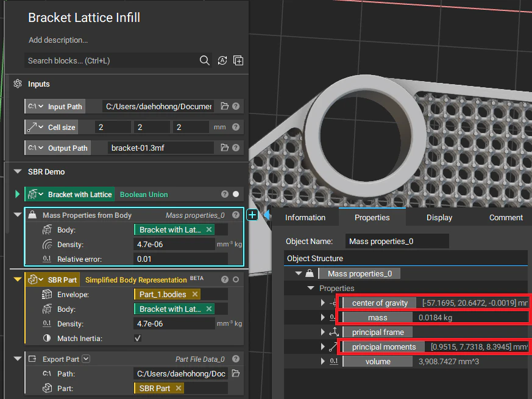Click Object Name field Mass properties_0
Screen dimensions: 532x399
[x=397, y=241]
